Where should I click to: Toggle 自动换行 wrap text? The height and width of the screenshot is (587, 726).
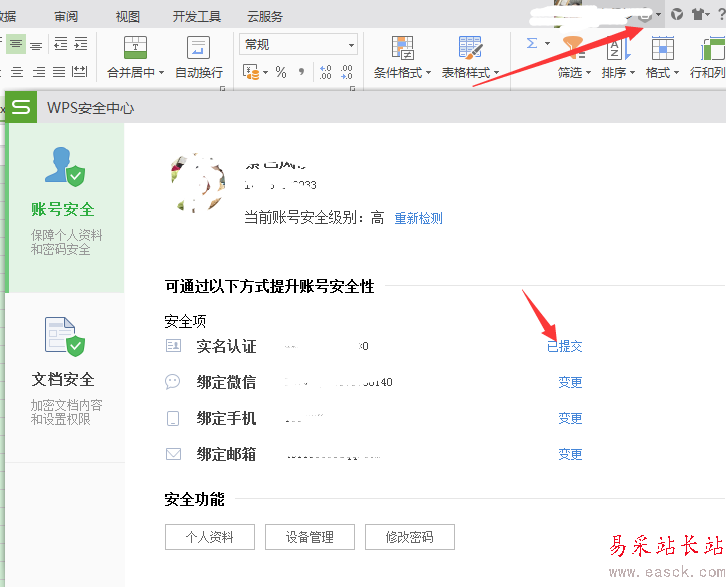tap(199, 57)
